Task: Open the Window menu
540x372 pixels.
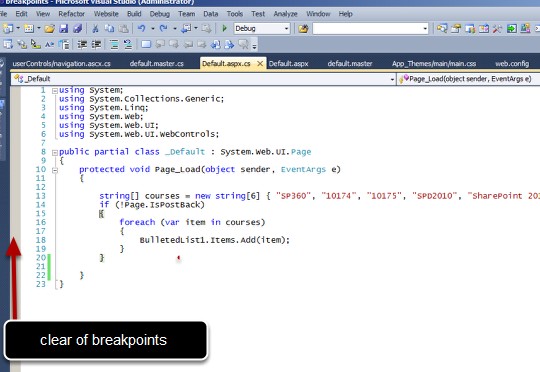Action: pyautogui.click(x=318, y=14)
